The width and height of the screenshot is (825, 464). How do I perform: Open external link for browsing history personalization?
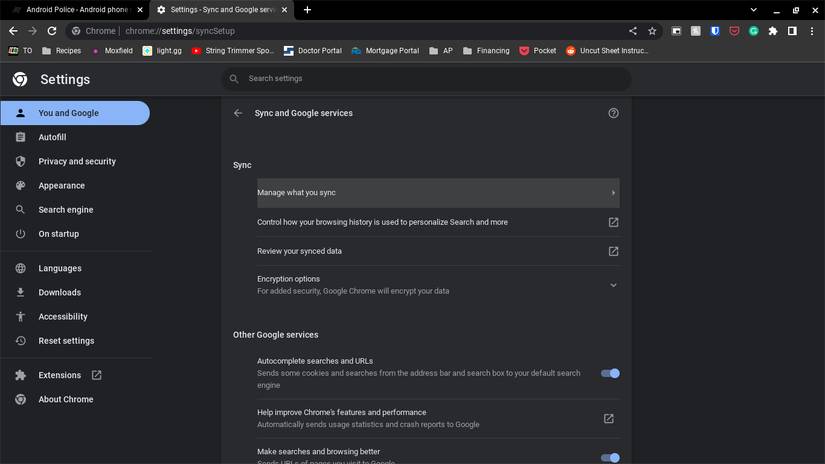point(613,223)
